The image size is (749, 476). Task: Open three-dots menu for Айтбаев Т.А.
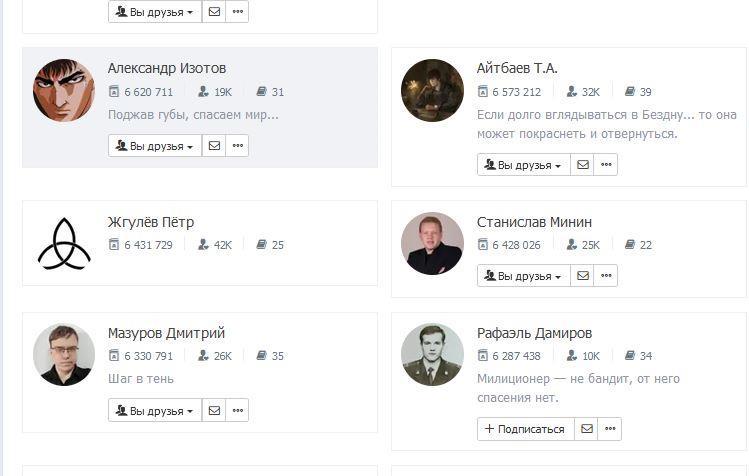pyautogui.click(x=606, y=165)
